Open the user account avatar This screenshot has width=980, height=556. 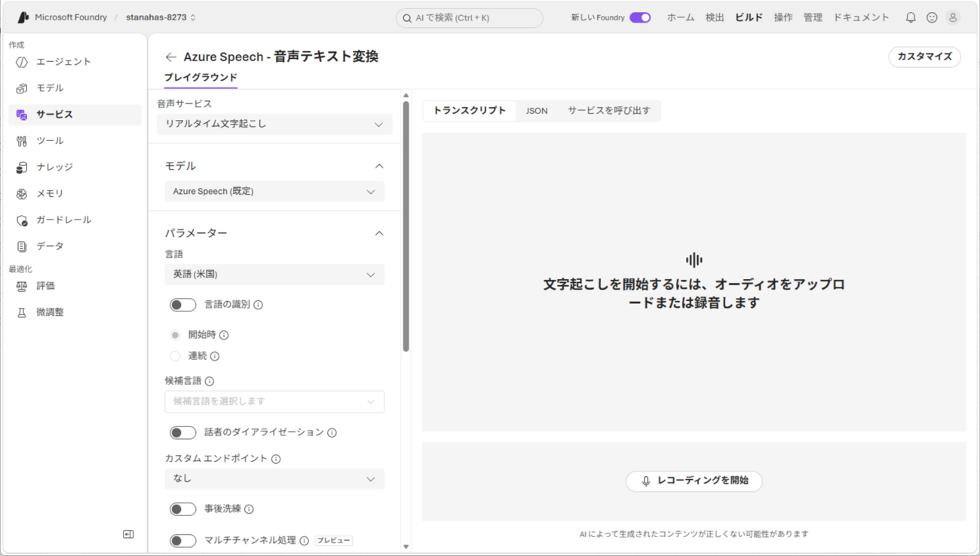coord(953,17)
